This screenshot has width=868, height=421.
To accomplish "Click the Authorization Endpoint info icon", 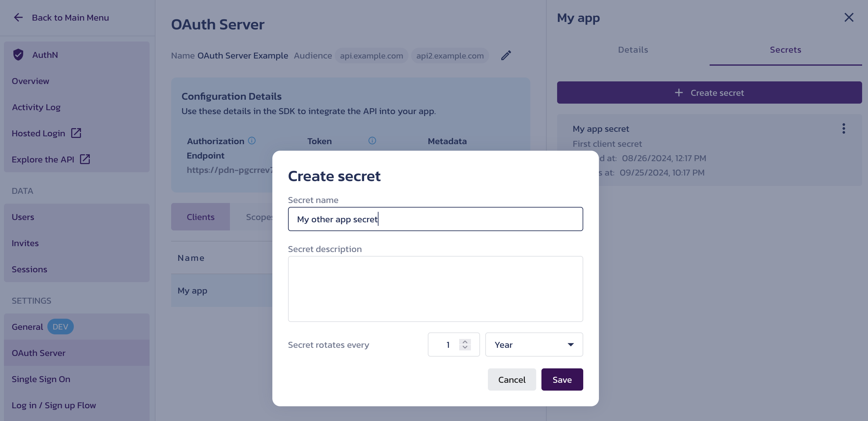I will click(252, 141).
